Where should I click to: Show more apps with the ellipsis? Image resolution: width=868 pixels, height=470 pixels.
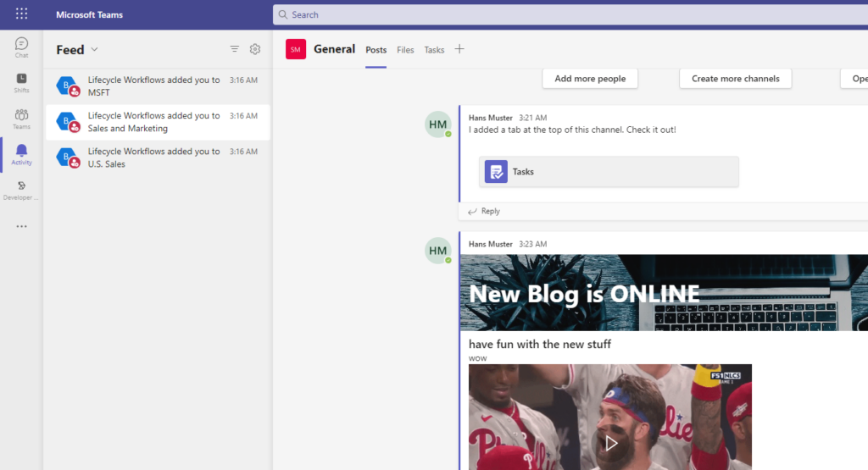coord(21,226)
